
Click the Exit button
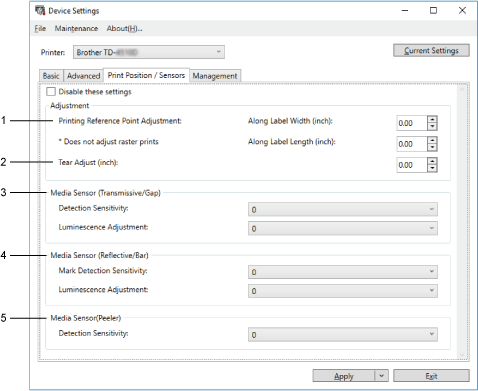pos(431,376)
